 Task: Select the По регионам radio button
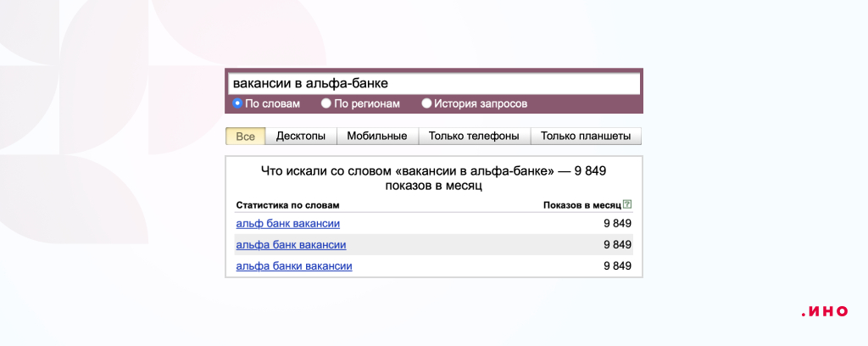click(326, 103)
